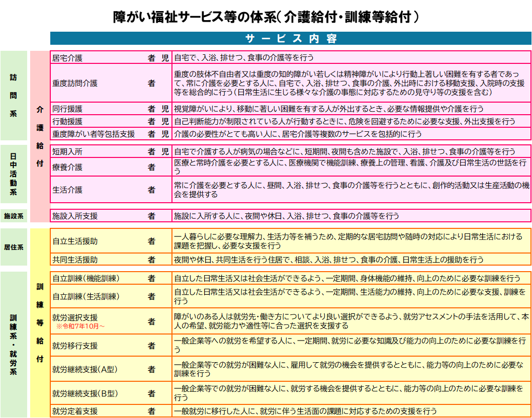
Task: Select the 共同生活援助 cell
Action: coord(75,260)
